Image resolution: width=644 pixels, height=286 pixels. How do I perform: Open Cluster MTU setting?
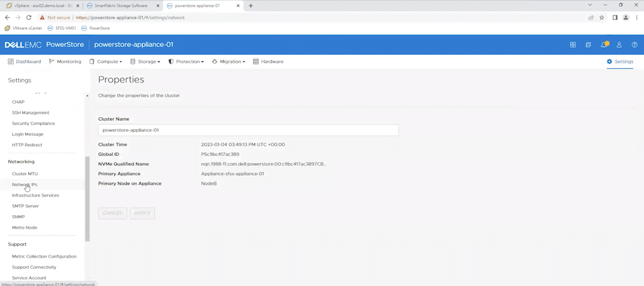[24, 174]
